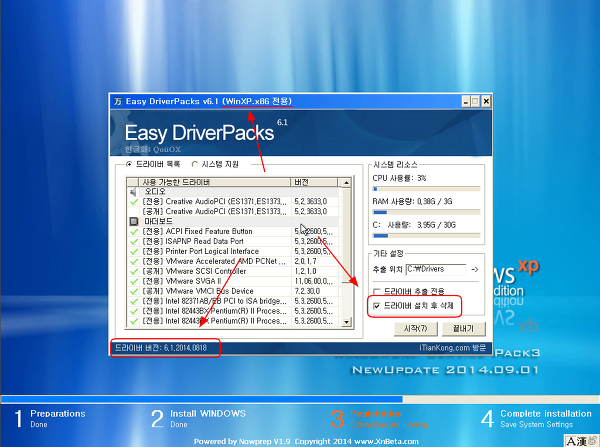Select the [공개] Creative AudioPCI driver row

point(233,212)
